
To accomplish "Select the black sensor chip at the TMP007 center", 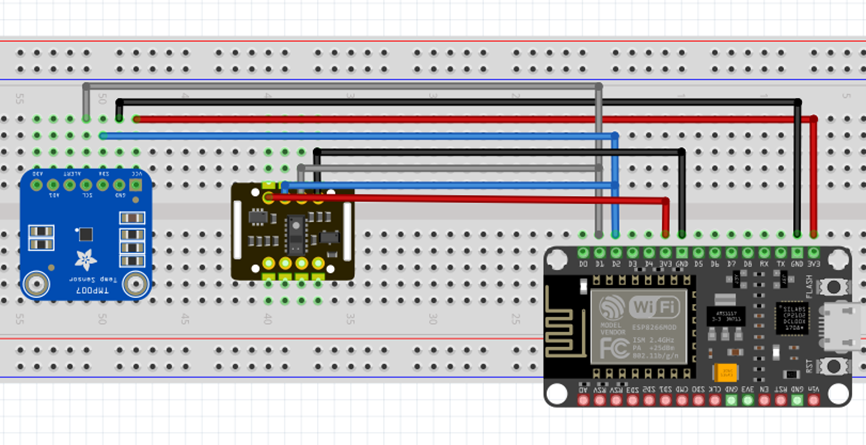I will pyautogui.click(x=86, y=234).
